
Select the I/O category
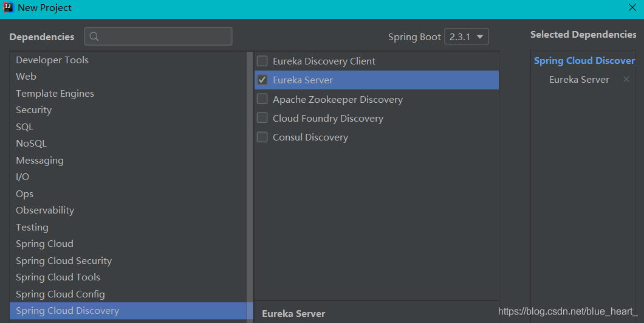coord(128,177)
